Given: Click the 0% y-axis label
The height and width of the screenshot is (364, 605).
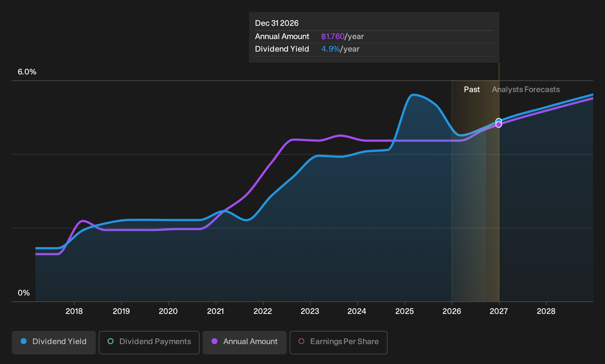Looking at the screenshot, I should tap(24, 293).
